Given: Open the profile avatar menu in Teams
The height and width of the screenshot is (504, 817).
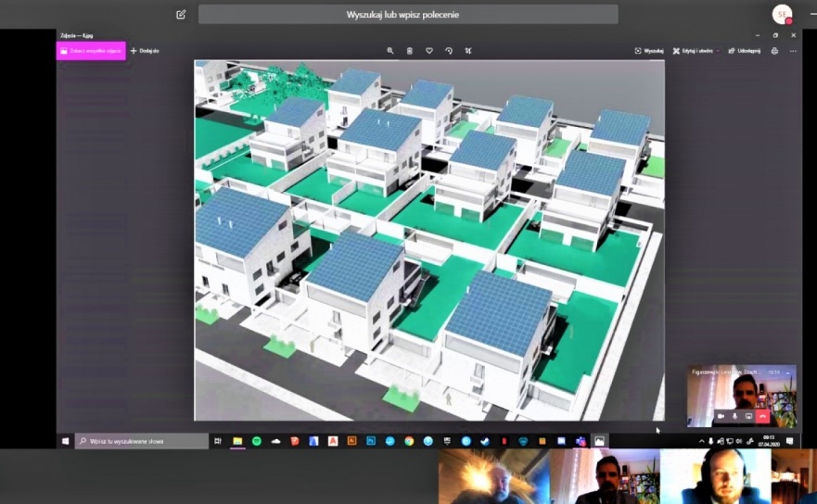Looking at the screenshot, I should coord(782,14).
